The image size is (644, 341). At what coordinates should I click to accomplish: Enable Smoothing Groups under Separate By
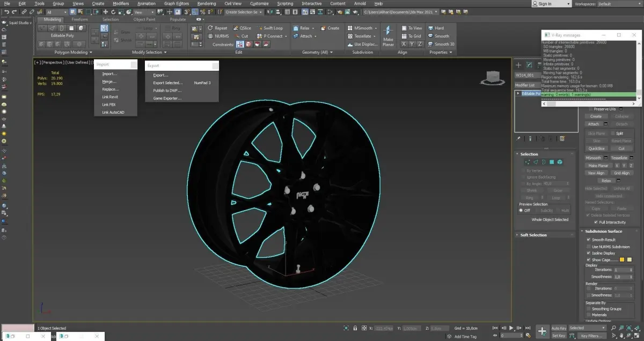(589, 309)
